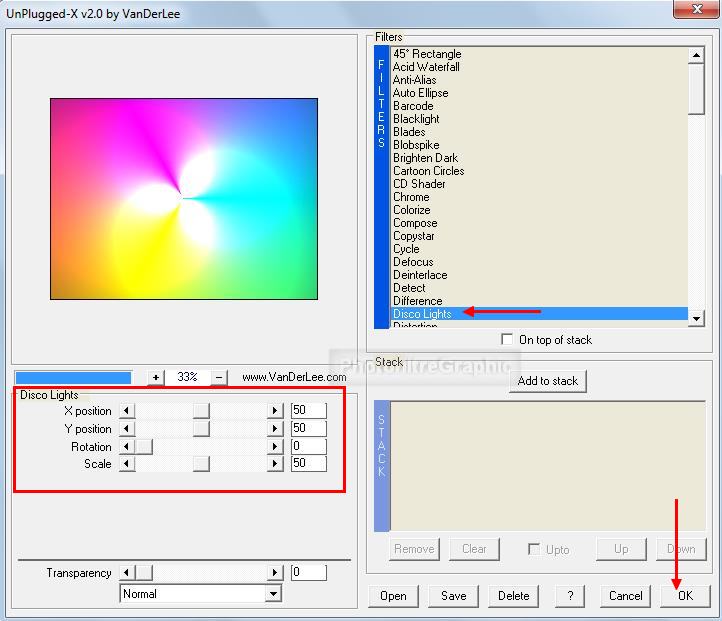Click the zoom in plus button
This screenshot has height=621, width=722.
156,377
